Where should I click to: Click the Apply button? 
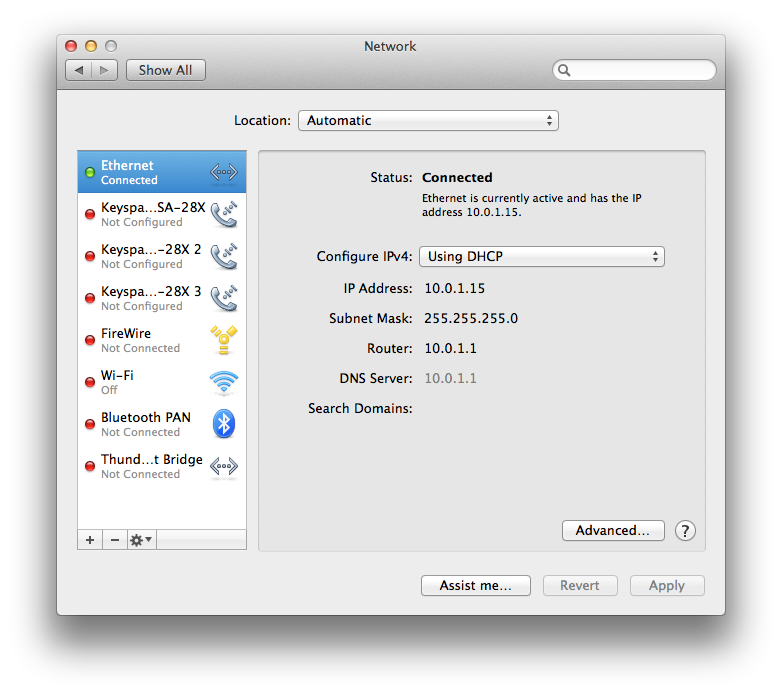(x=667, y=585)
